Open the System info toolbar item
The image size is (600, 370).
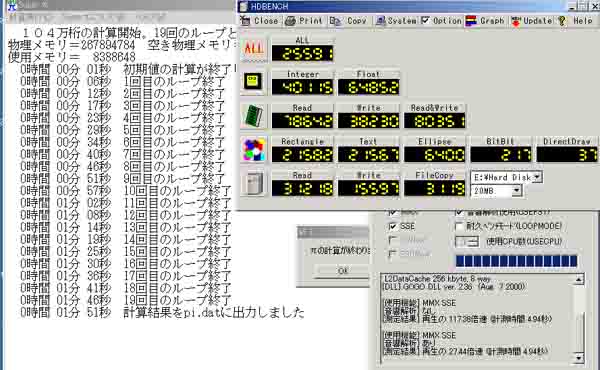tap(396, 21)
